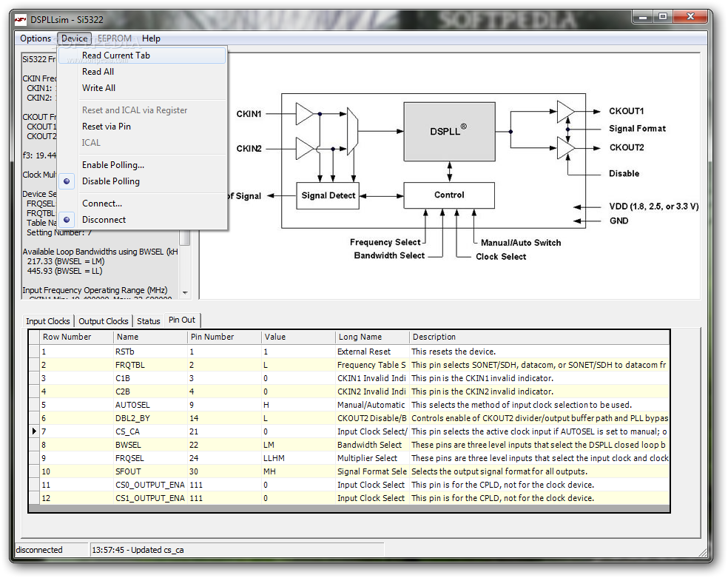Click the CS_CA name cell
The image size is (728, 578).
coord(151,431)
